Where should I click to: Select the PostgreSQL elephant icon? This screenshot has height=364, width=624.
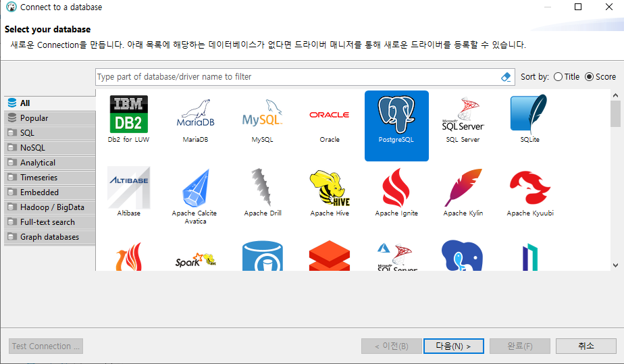point(396,115)
